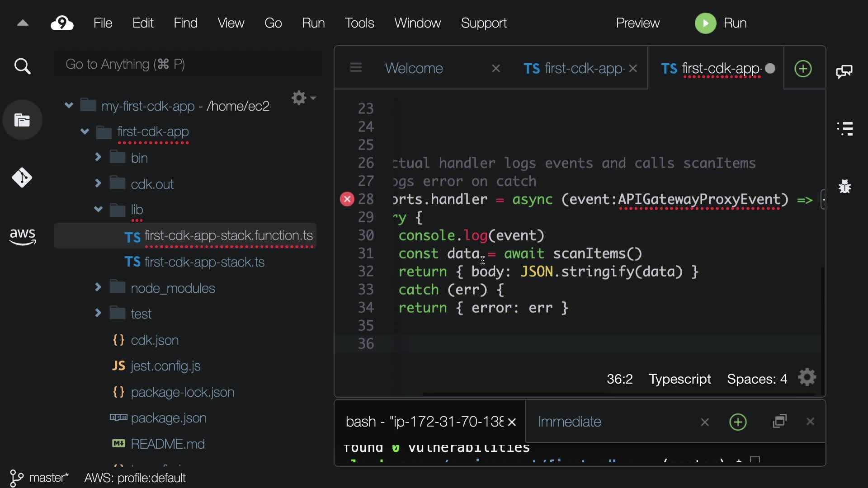This screenshot has width=868, height=488.
Task: Open the Debugger bug panel
Action: pos(844,186)
